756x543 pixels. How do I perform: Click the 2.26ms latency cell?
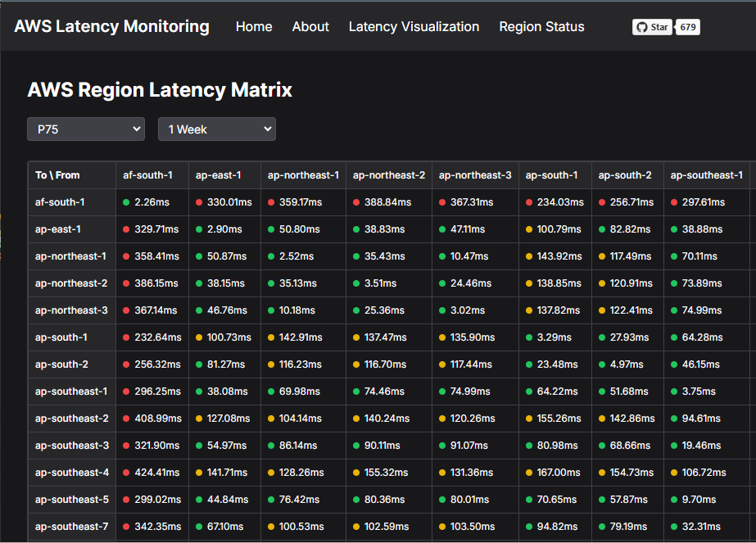point(152,202)
